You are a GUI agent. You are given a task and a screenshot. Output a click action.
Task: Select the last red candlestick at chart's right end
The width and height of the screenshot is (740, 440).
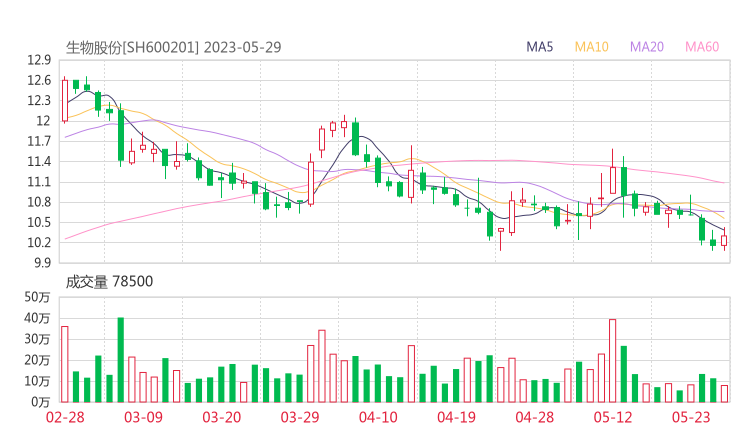[x=724, y=239]
